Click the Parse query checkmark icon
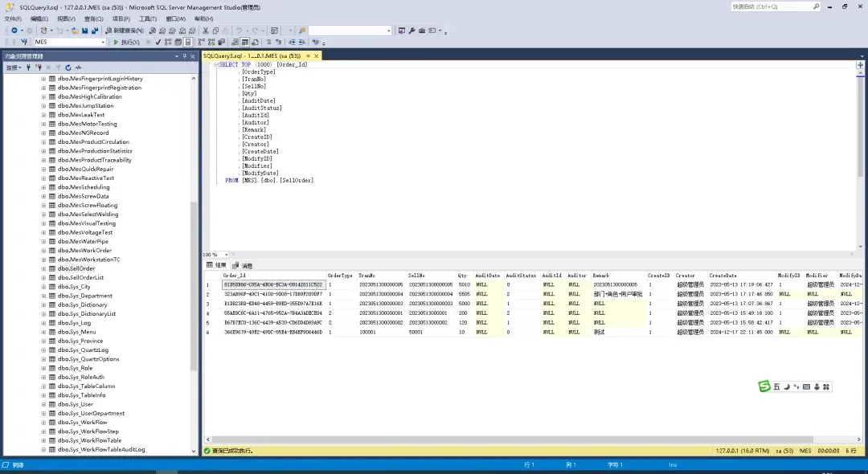This screenshot has width=868, height=474. coord(158,42)
